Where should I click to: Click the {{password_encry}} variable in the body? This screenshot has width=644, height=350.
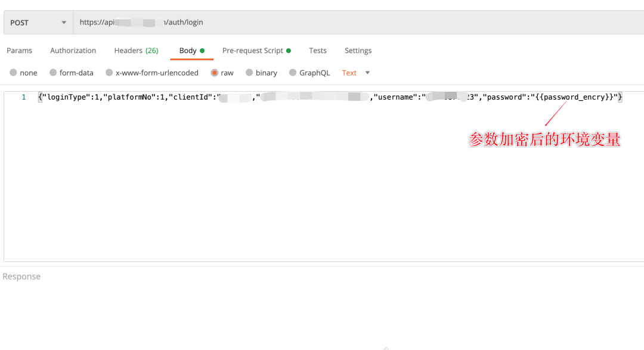pyautogui.click(x=577, y=97)
